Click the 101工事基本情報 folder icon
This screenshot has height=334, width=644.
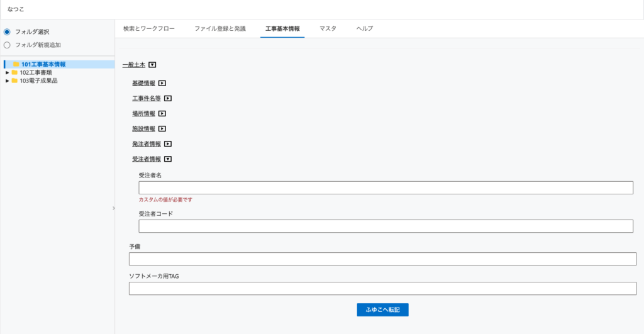(x=16, y=64)
